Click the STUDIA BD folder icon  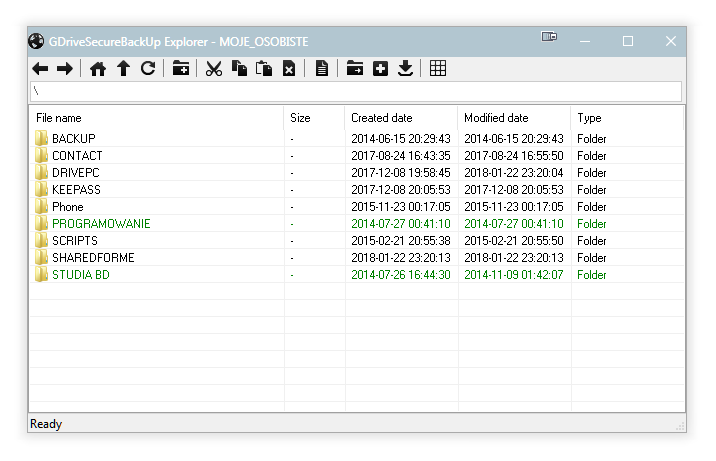41,274
